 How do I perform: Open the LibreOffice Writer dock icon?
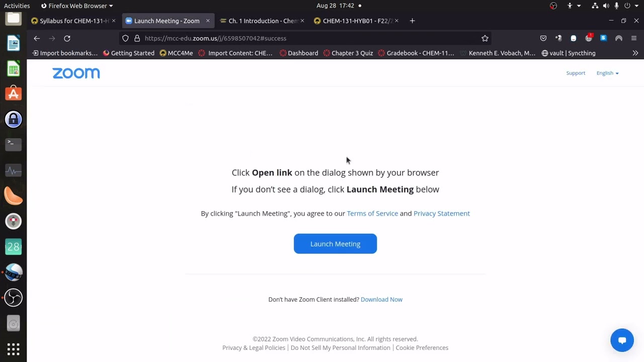(x=14, y=43)
